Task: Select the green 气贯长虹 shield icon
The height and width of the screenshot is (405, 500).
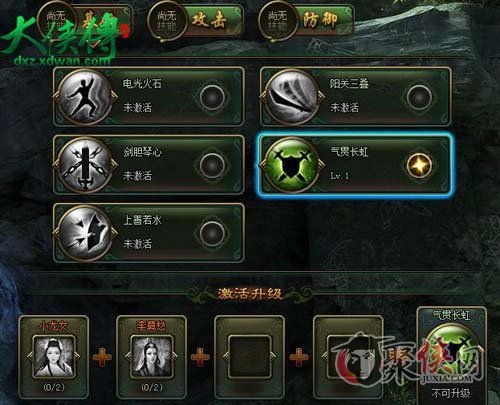Action: point(292,165)
